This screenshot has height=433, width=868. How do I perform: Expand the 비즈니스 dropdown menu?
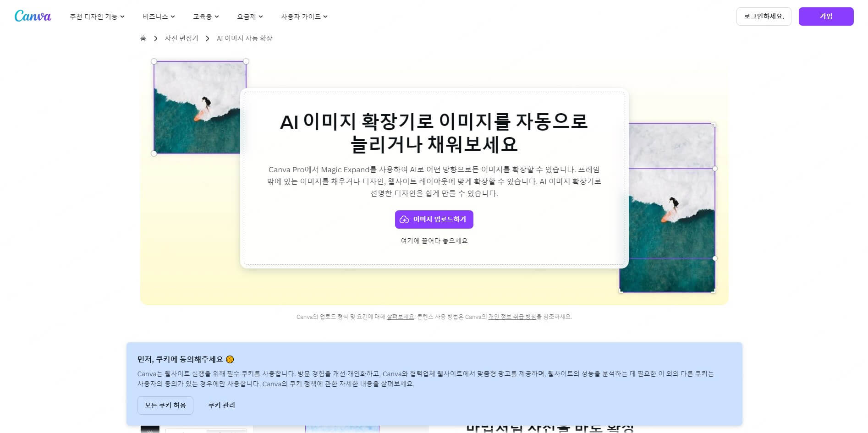[x=159, y=16]
